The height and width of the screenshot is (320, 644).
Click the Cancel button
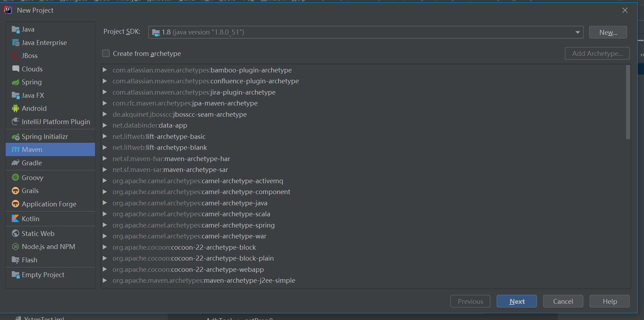(563, 301)
